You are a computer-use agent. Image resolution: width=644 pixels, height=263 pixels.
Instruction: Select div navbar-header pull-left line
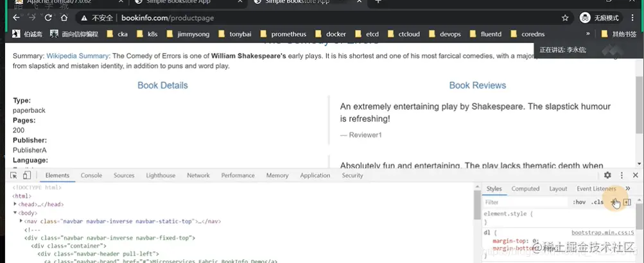[98, 253]
